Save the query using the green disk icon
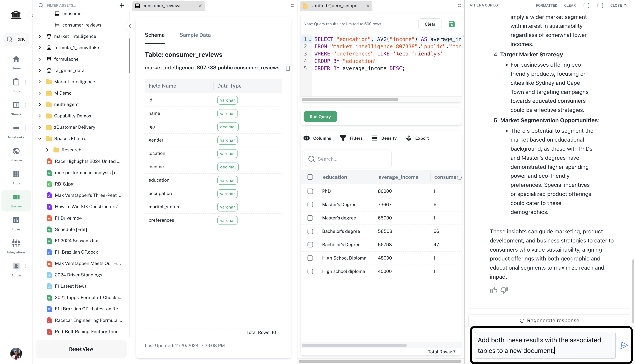This screenshot has width=635, height=364. tap(451, 24)
